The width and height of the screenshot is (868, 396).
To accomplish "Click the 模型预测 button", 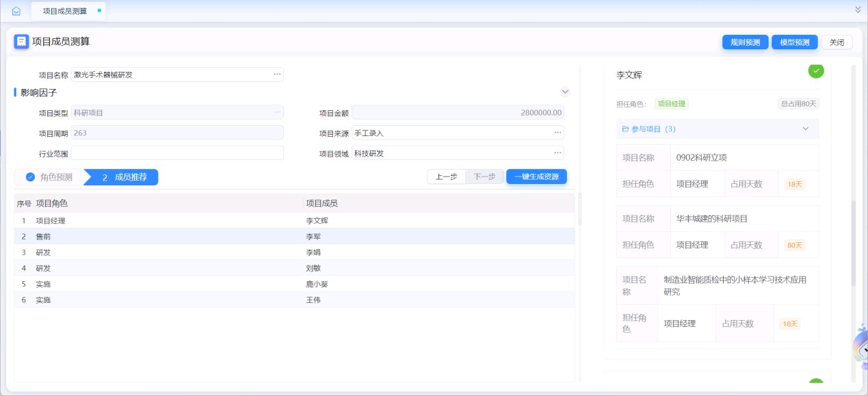I will tap(794, 42).
